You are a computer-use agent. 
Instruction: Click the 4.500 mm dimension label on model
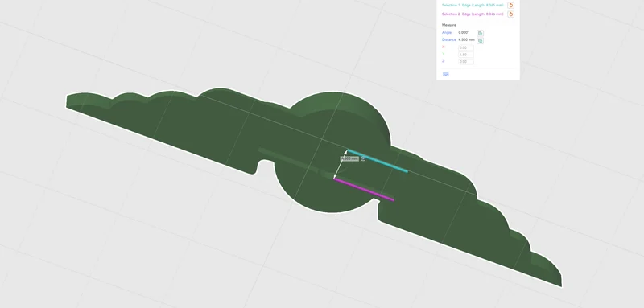[x=349, y=158]
